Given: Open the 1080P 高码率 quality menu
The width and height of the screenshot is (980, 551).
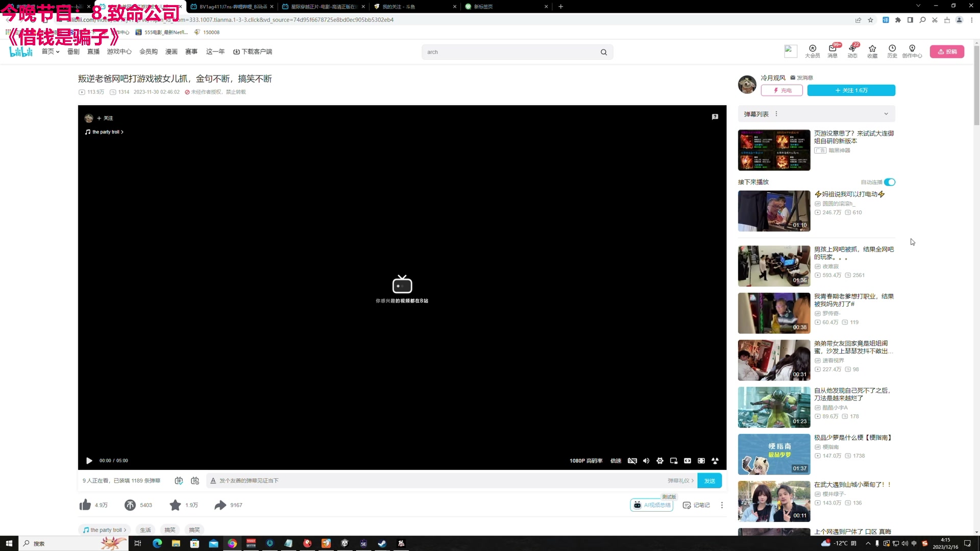Looking at the screenshot, I should point(586,461).
